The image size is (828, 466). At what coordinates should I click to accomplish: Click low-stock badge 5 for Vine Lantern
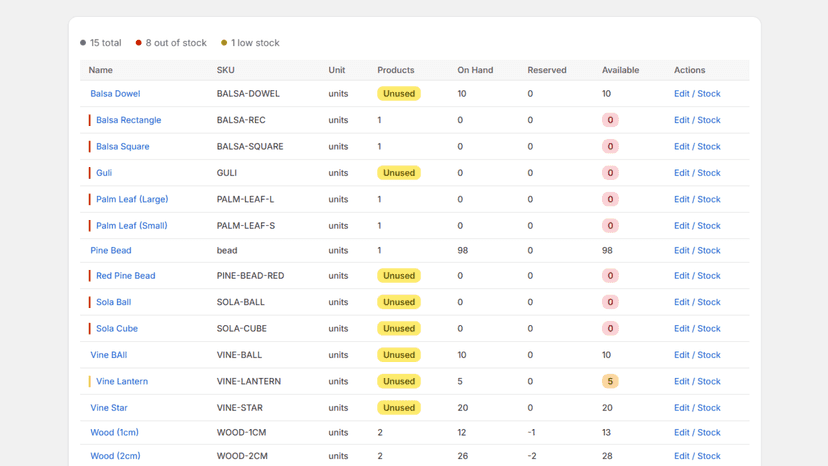pyautogui.click(x=610, y=381)
